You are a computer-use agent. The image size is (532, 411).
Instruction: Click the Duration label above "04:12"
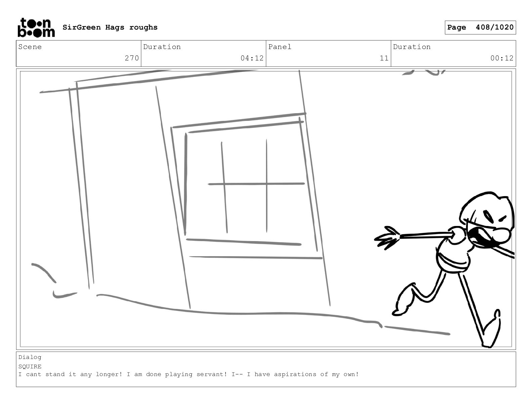[x=162, y=47]
